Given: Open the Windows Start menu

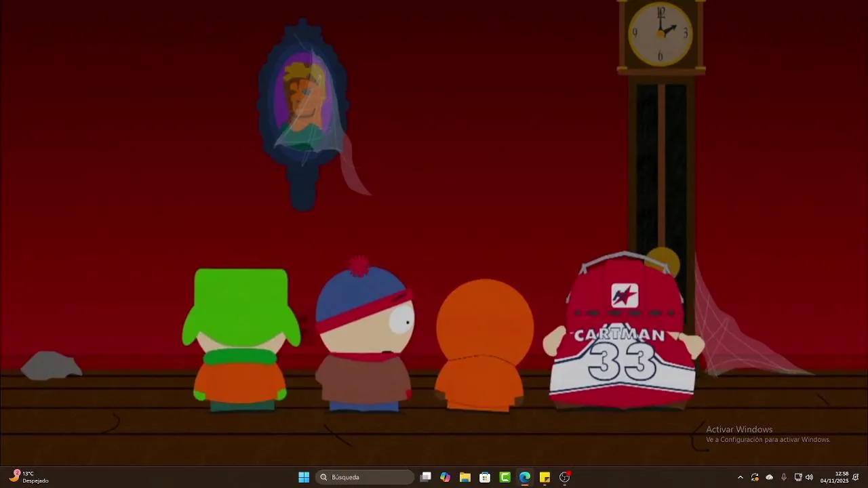Looking at the screenshot, I should point(304,477).
